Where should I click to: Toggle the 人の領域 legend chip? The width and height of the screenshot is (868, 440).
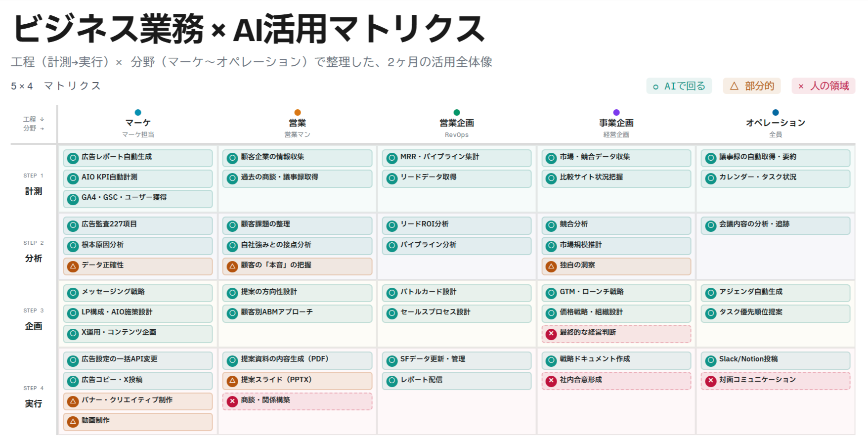824,86
